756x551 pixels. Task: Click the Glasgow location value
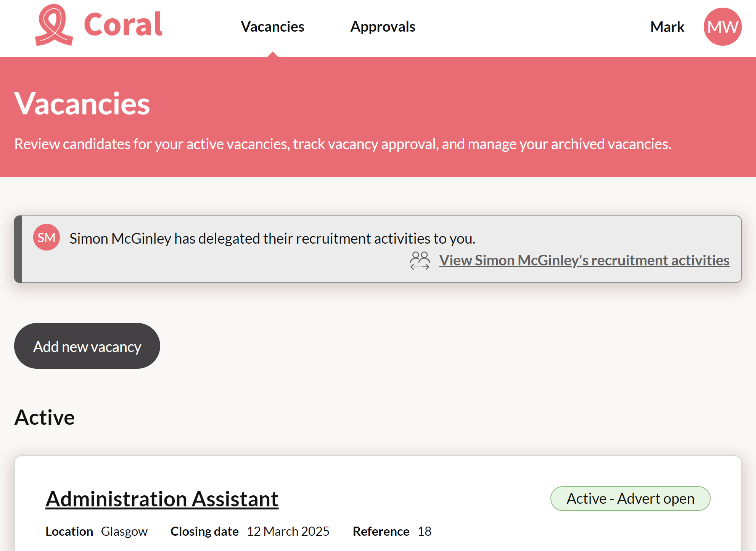click(x=124, y=532)
